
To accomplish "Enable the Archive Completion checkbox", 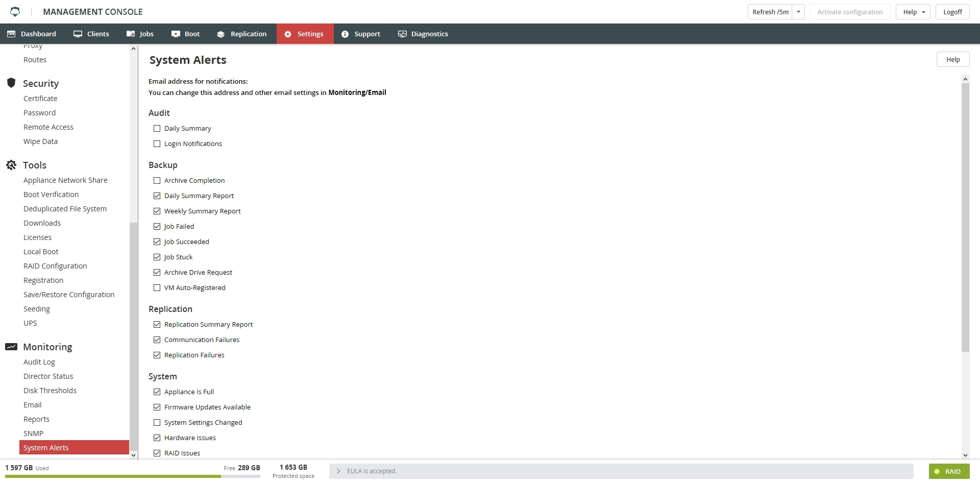I will pyautogui.click(x=157, y=180).
